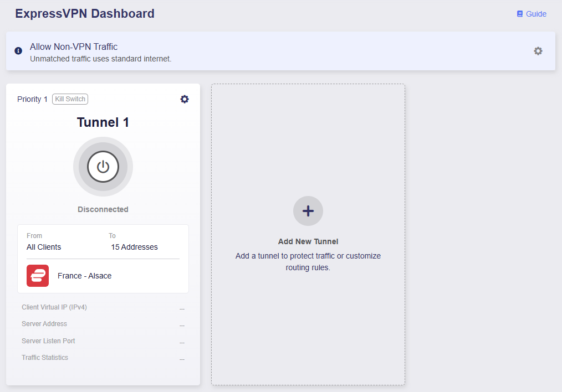
Task: Click the Allow Non-VPN Traffic heading
Action: pos(74,47)
